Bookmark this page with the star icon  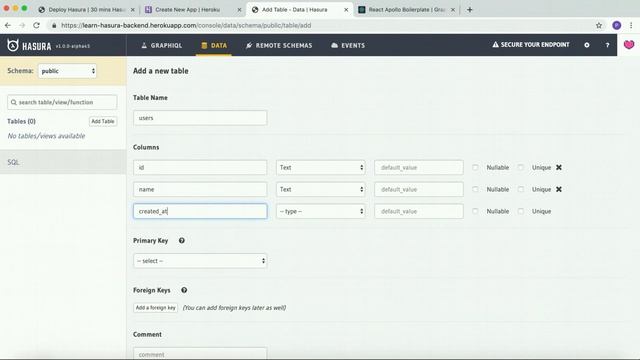tap(599, 25)
